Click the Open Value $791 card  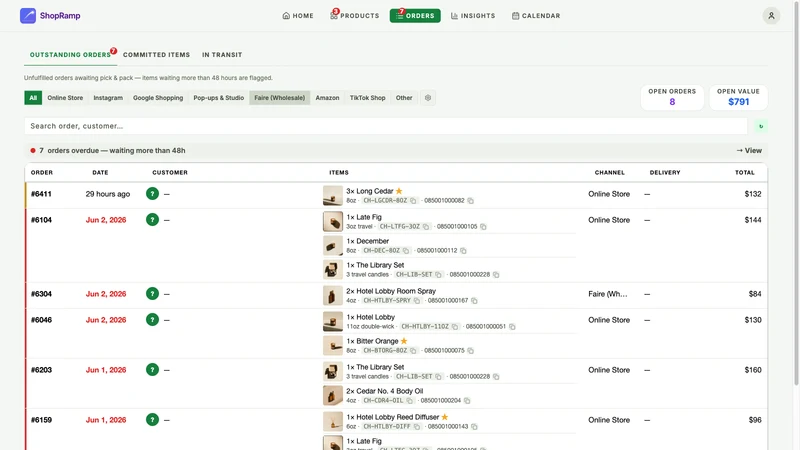coord(738,97)
